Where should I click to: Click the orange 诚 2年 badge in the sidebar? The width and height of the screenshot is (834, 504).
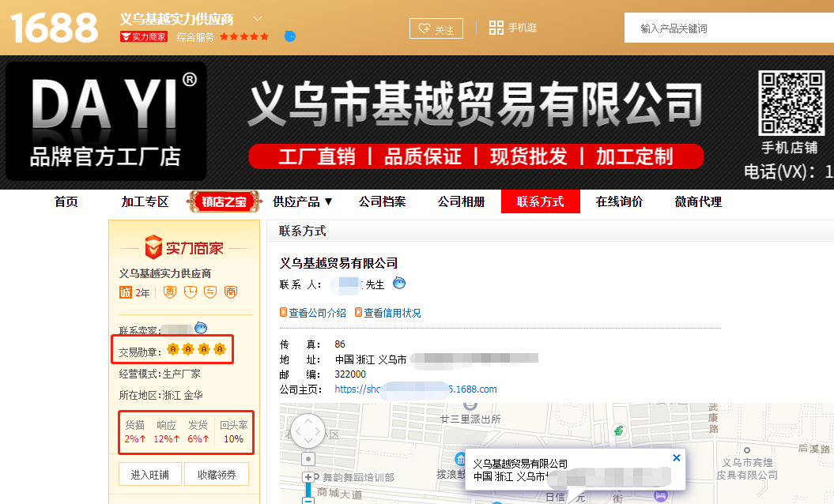click(134, 292)
